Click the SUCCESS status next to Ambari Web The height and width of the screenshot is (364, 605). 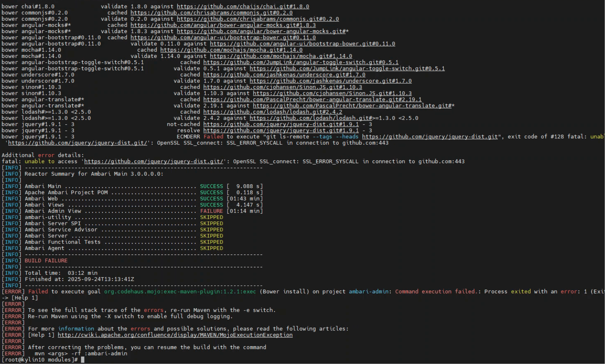[x=211, y=199]
